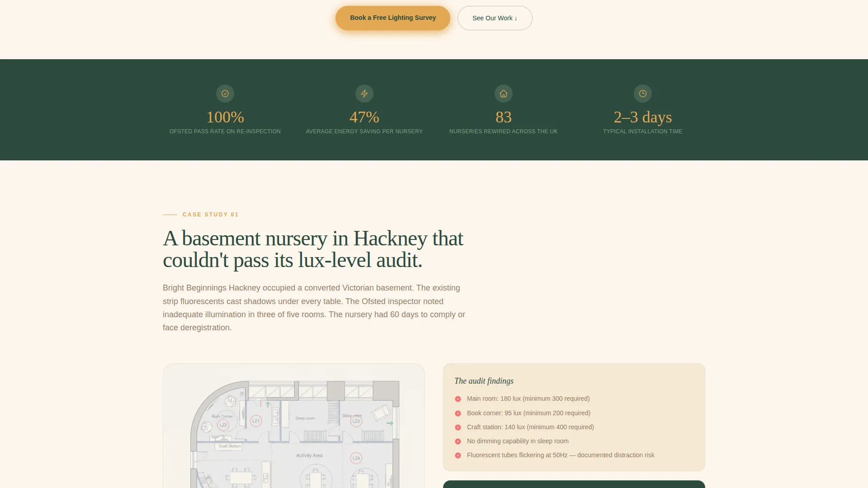
Task: Click NURSERIES REWIRED ACROSS THE UK label
Action: pos(504,131)
